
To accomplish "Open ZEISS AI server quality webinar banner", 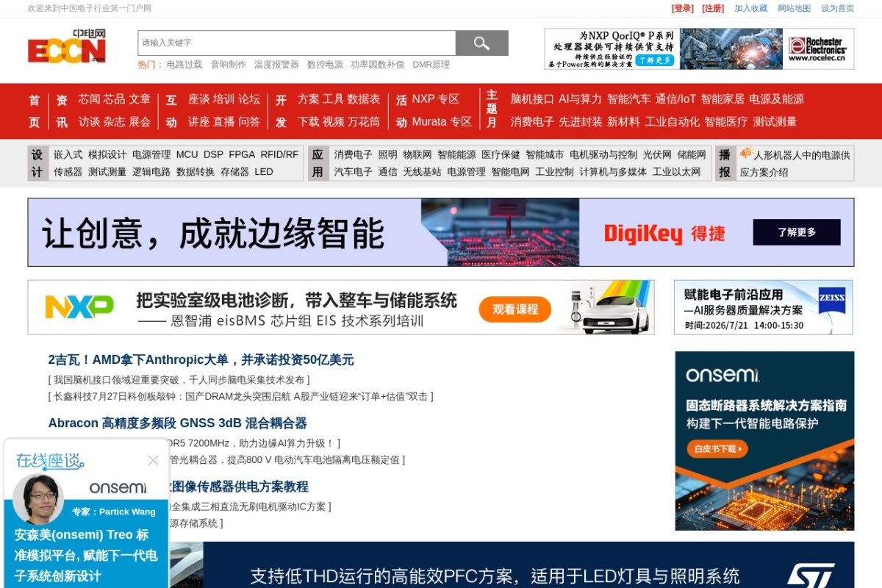I will coord(764,307).
